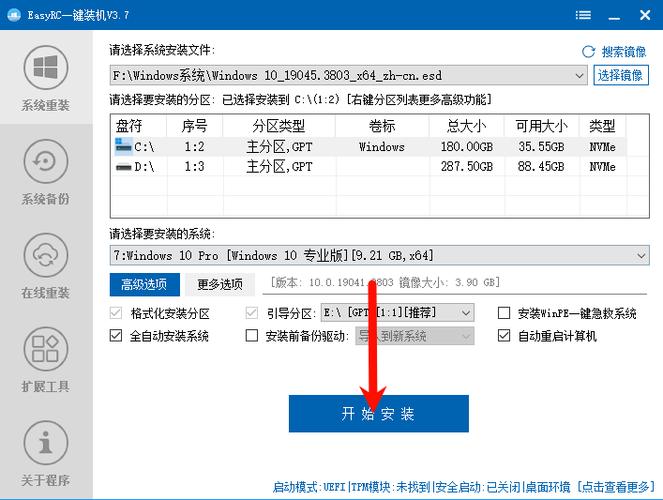Minimize the EasyRC window
The image size is (663, 500).
click(x=614, y=15)
